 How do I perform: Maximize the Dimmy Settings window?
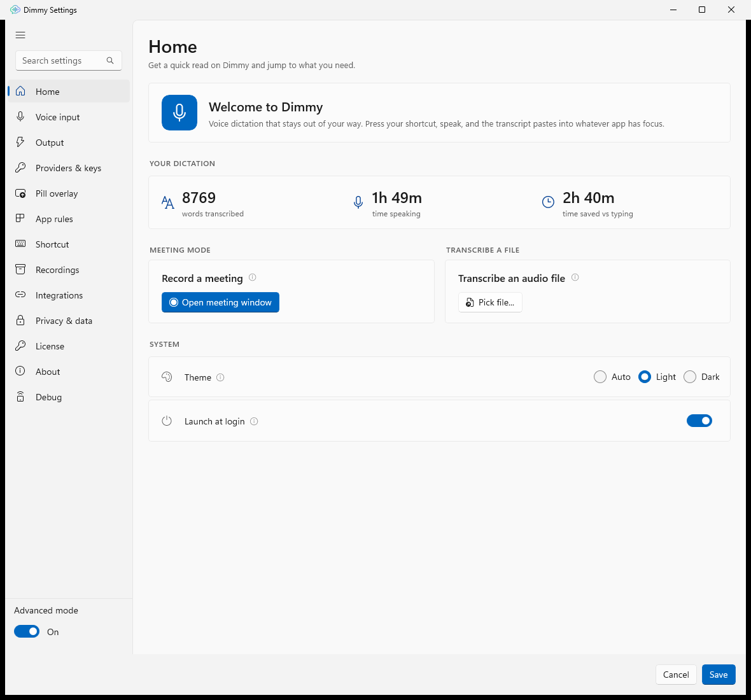[701, 10]
